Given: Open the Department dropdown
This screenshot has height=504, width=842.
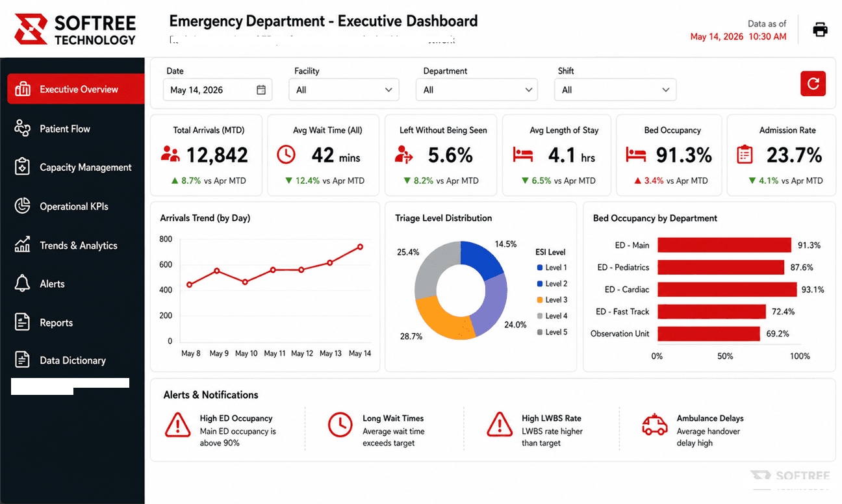Looking at the screenshot, I should [x=476, y=90].
